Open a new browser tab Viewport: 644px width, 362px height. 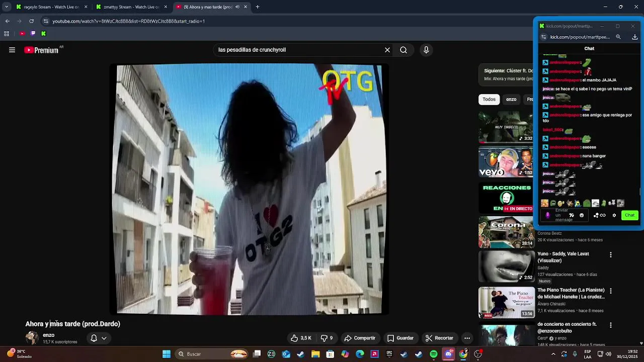257,7
